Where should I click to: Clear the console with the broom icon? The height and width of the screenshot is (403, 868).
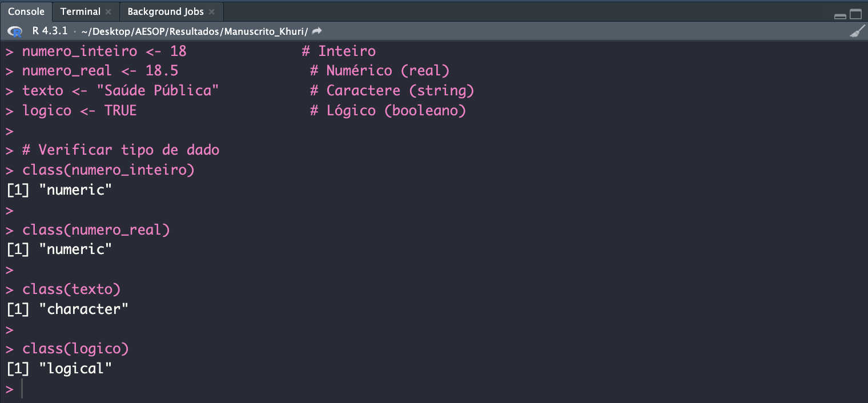(857, 31)
